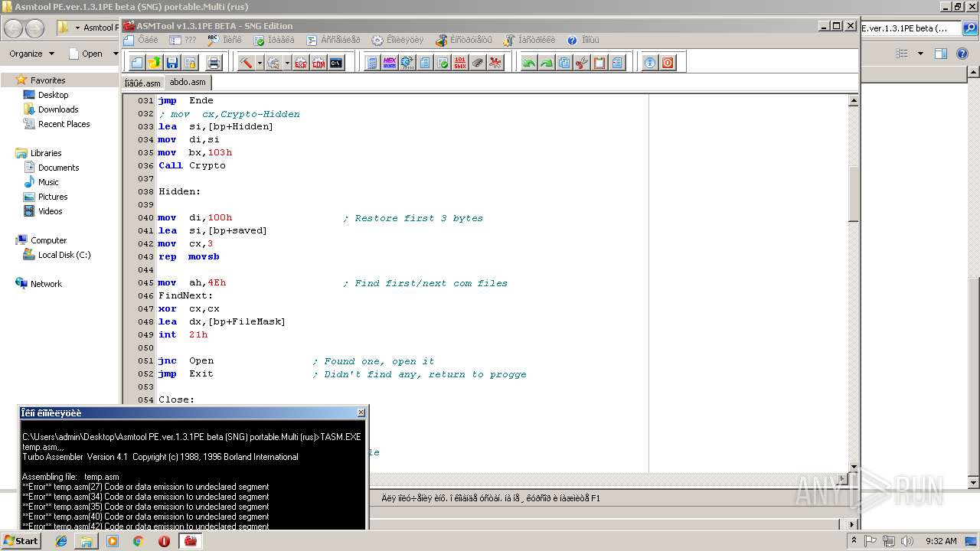Open the menu with ABC magnifier icon
This screenshot has width=980, height=551.
click(x=224, y=40)
